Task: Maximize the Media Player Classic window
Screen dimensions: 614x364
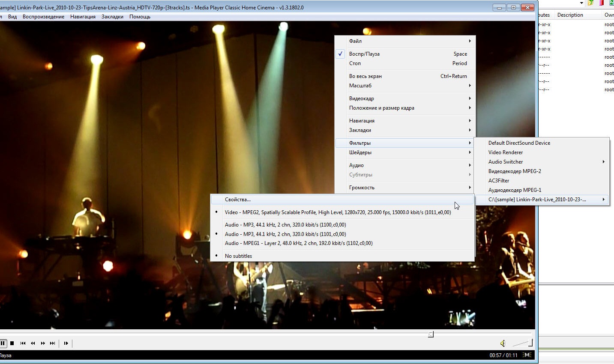Action: tap(513, 7)
